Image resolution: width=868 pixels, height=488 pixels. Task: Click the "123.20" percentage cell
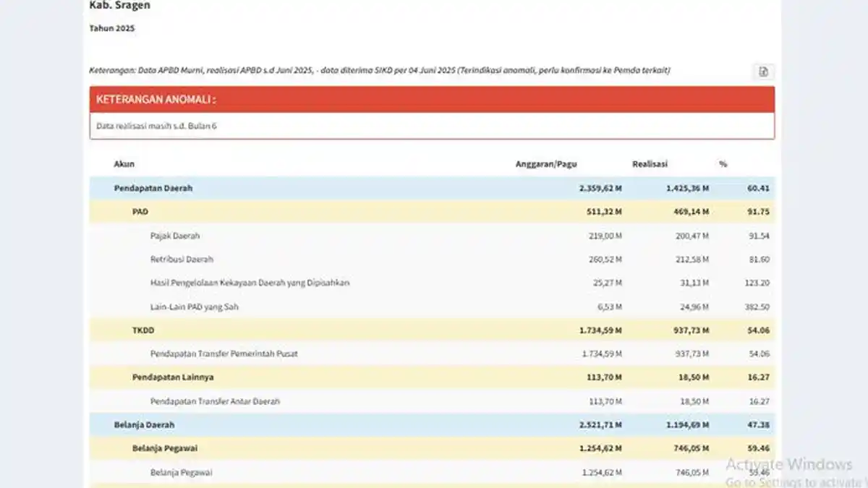click(757, 283)
